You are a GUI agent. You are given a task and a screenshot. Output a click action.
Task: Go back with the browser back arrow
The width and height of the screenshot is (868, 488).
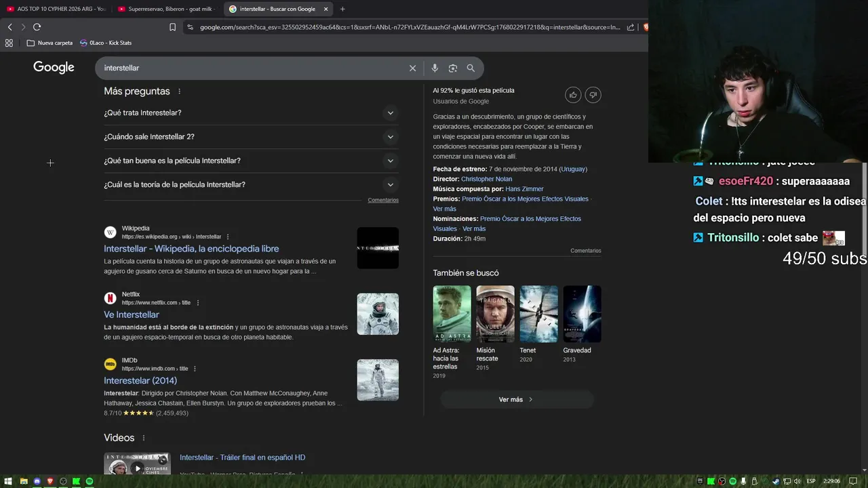click(x=9, y=27)
